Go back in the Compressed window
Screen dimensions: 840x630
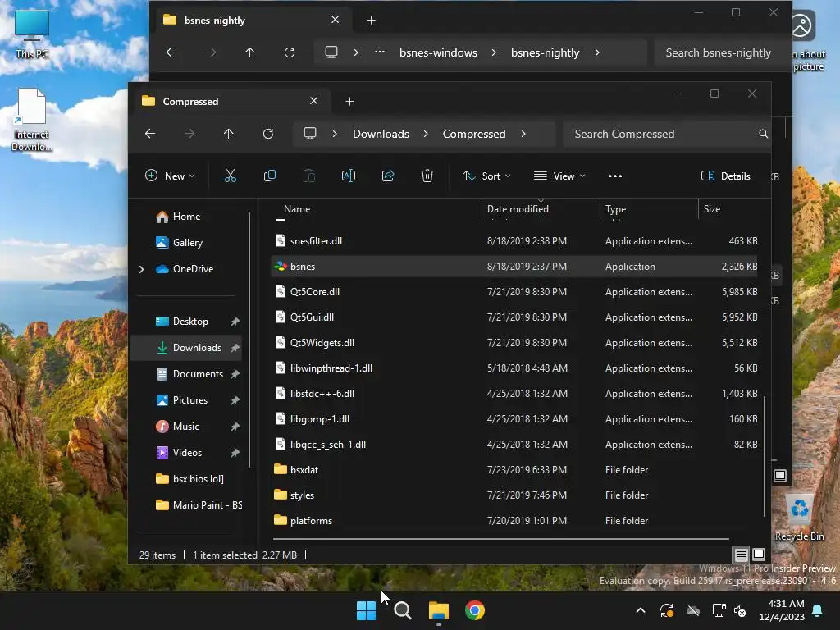pyautogui.click(x=150, y=134)
